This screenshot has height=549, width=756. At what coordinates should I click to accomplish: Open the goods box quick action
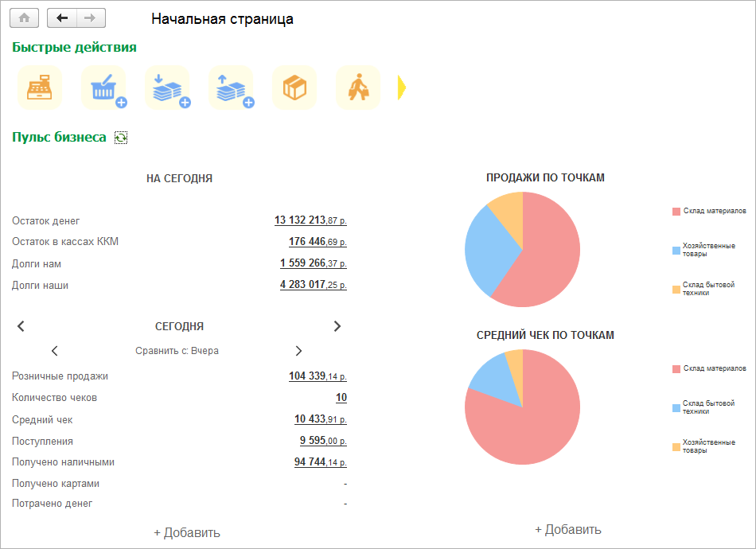pos(294,88)
